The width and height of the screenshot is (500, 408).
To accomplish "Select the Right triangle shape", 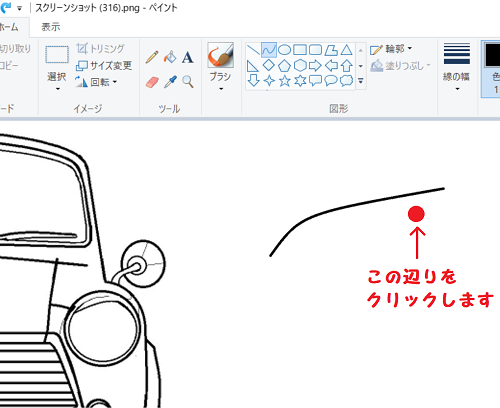I will tap(253, 66).
